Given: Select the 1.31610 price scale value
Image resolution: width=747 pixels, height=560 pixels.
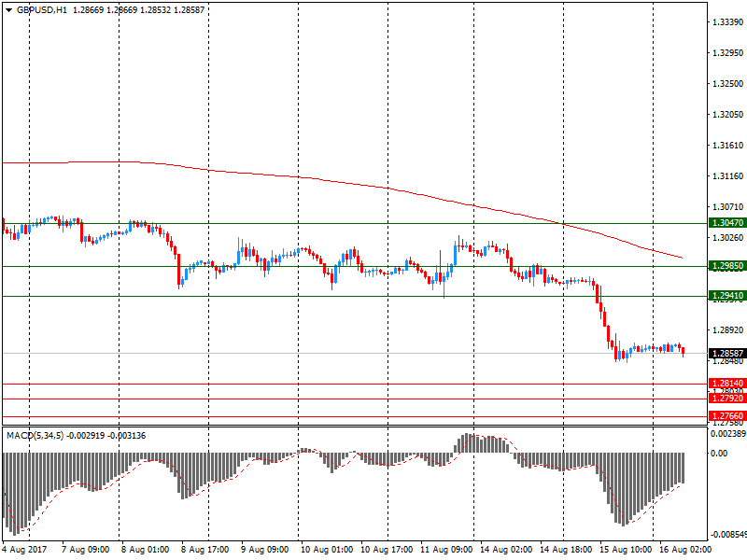Looking at the screenshot, I should click(x=727, y=146).
